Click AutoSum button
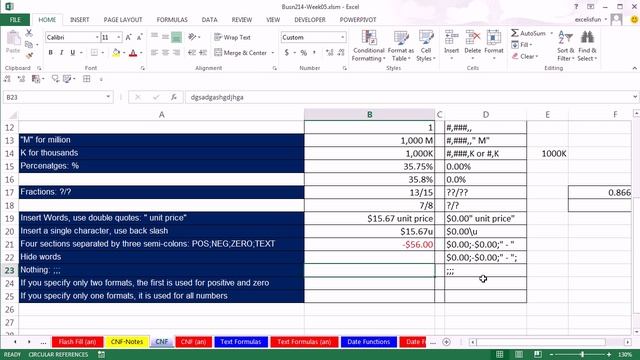This screenshot has height=360, width=640. coord(528,33)
